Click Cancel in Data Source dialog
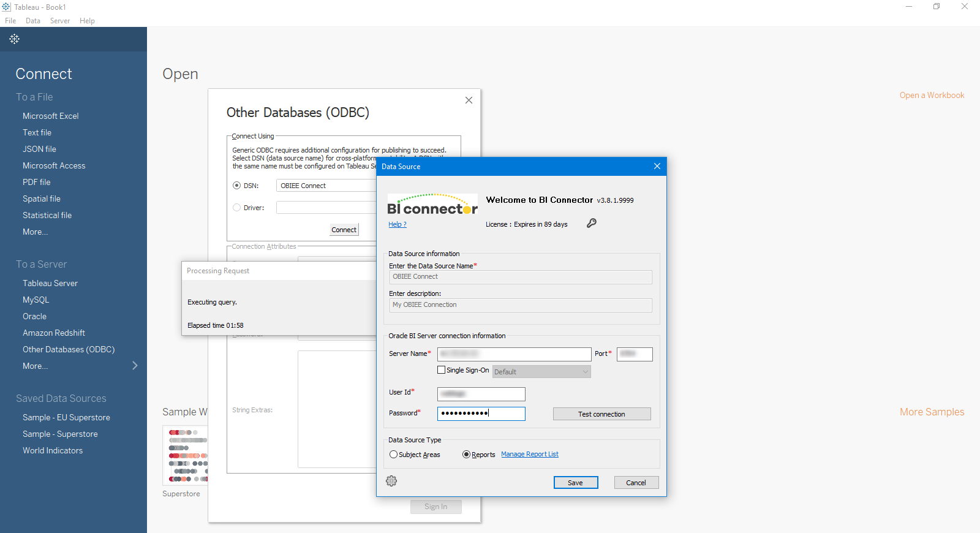980x533 pixels. 636,483
